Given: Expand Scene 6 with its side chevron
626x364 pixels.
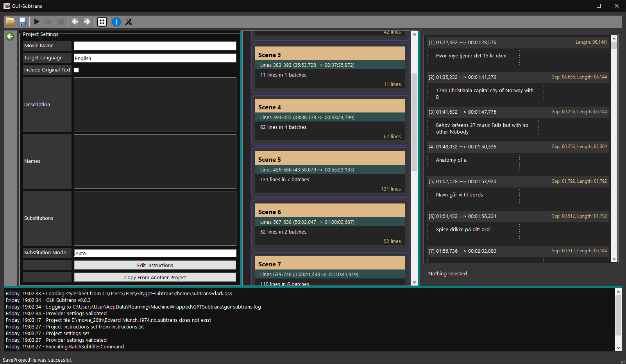Looking at the screenshot, I should pos(247,225).
